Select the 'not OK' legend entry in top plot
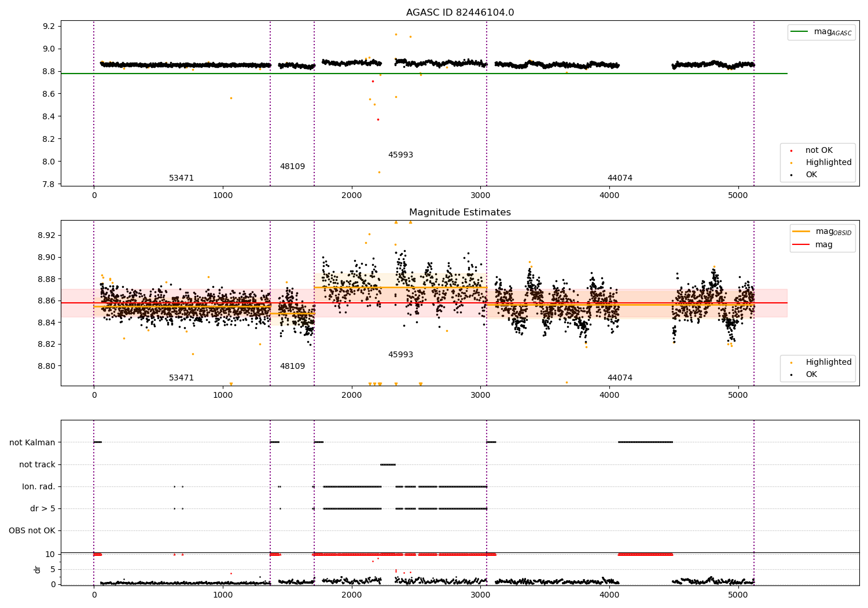Viewport: 868px width, 608px height. pyautogui.click(x=812, y=151)
